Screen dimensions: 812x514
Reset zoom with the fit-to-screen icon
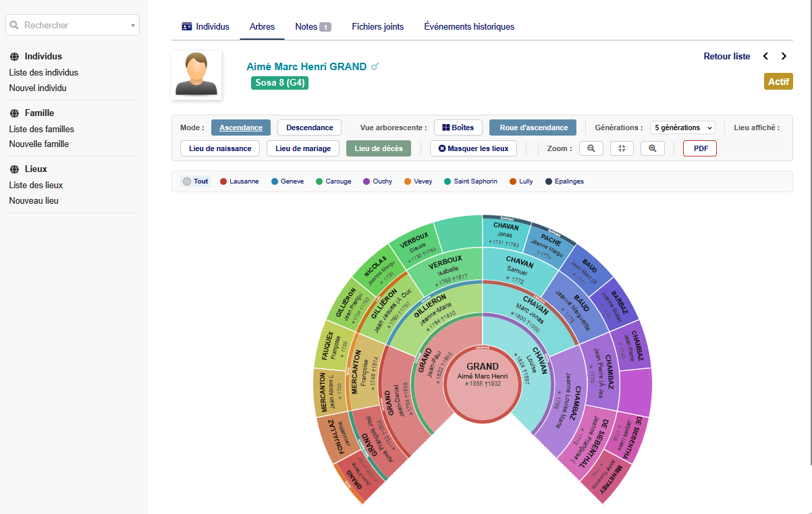(x=622, y=148)
